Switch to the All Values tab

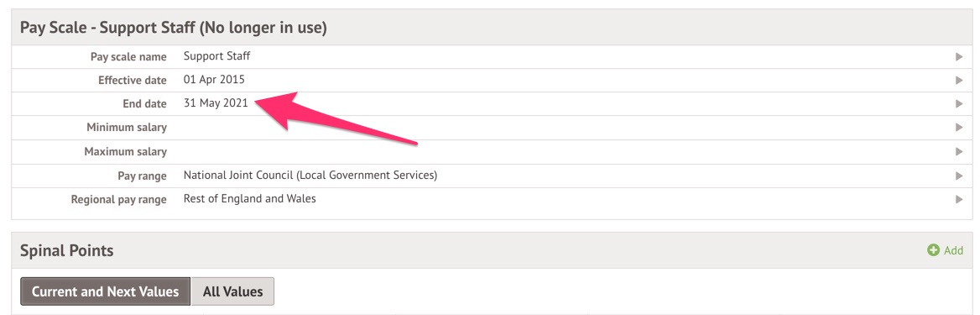tap(232, 291)
